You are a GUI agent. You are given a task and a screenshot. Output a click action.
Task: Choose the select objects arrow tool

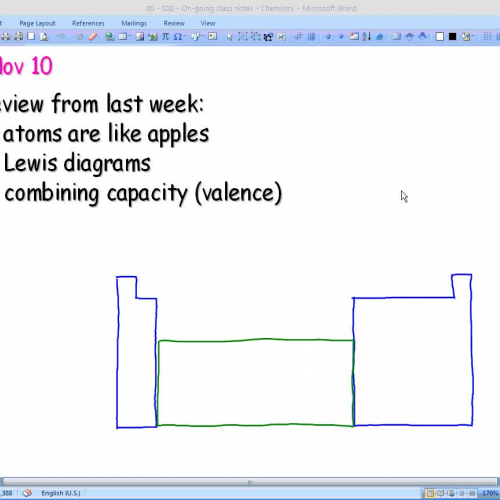230,37
